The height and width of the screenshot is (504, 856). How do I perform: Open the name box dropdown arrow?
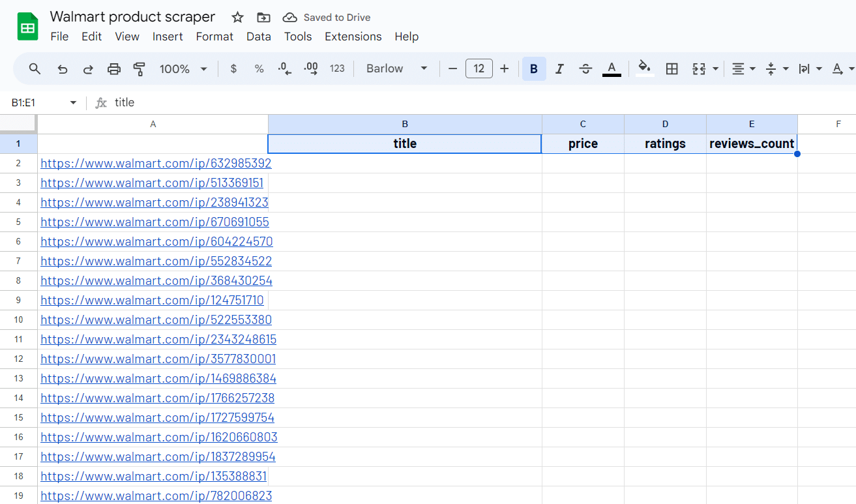[73, 103]
